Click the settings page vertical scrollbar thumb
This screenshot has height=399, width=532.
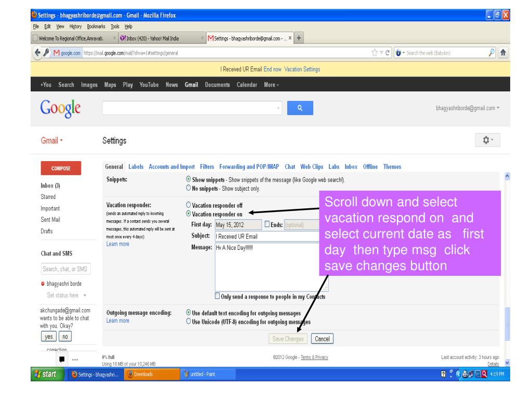tap(507, 323)
